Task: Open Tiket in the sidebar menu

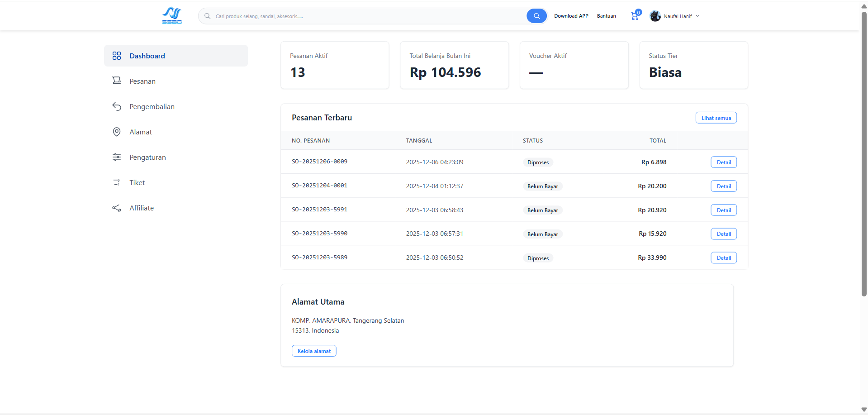Action: pyautogui.click(x=137, y=183)
